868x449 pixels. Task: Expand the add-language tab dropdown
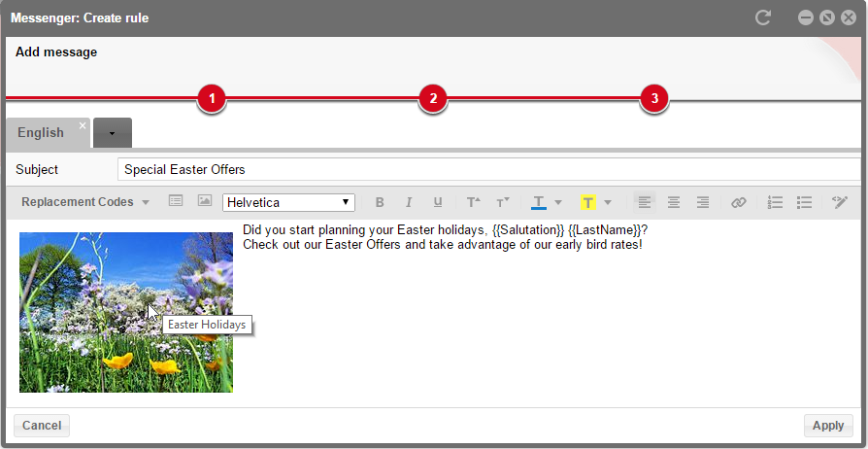coord(113,133)
